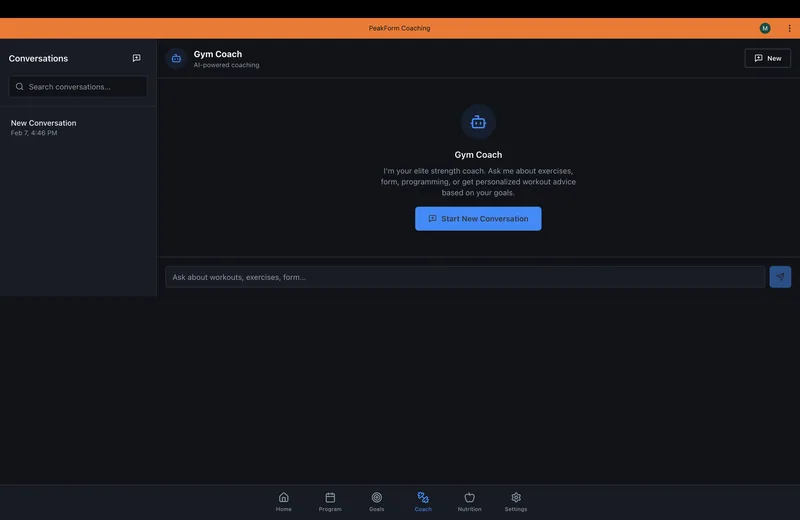This screenshot has width=800, height=520.
Task: Click the new chat icon beside Conversations
Action: 136,58
